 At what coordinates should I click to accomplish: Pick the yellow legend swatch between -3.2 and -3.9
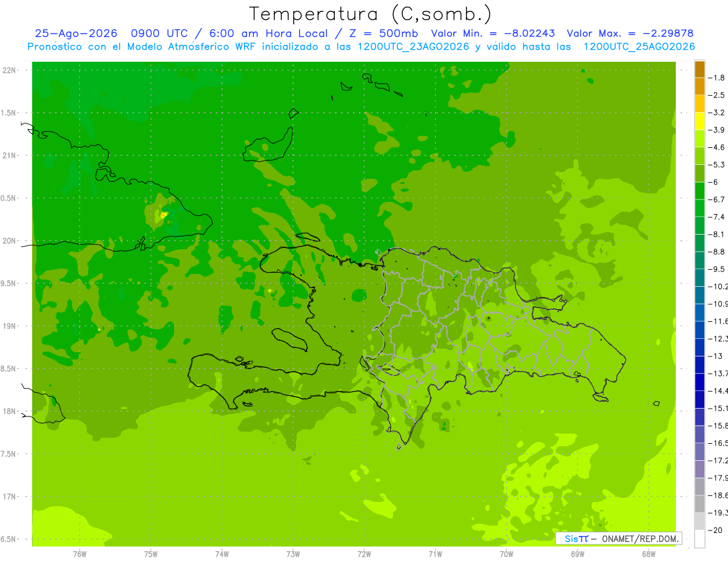[x=699, y=121]
